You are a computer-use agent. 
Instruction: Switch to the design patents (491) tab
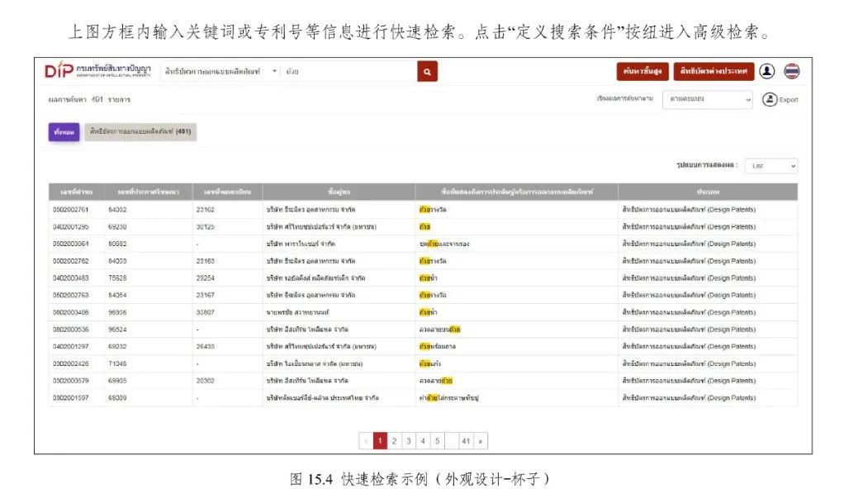(x=140, y=131)
